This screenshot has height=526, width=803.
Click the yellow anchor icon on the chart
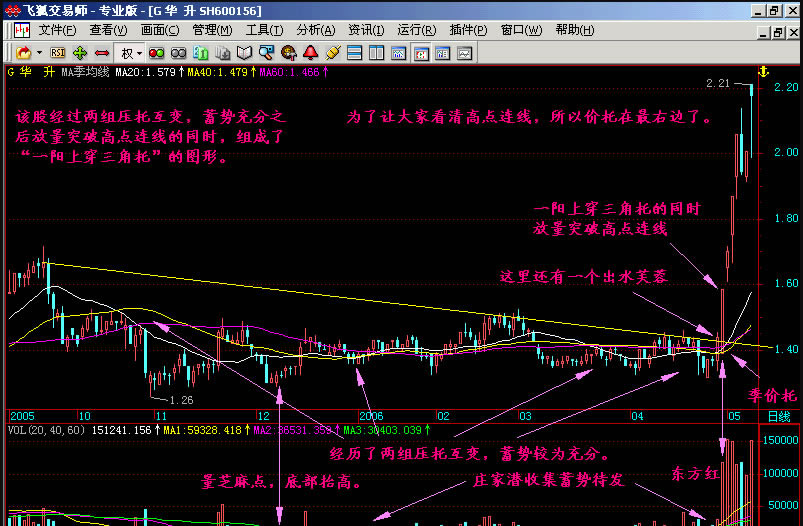(x=762, y=72)
